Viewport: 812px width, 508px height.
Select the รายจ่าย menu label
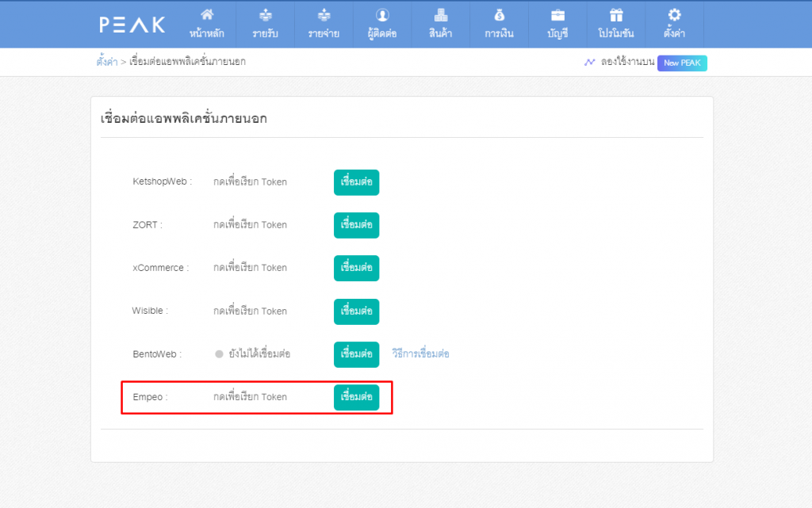point(324,33)
